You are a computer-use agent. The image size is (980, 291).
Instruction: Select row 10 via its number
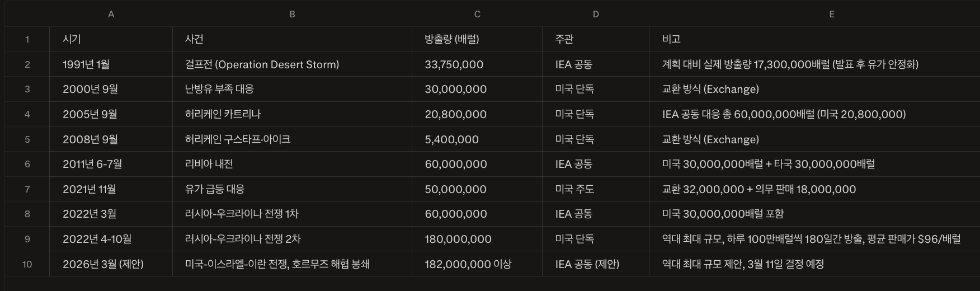27,264
